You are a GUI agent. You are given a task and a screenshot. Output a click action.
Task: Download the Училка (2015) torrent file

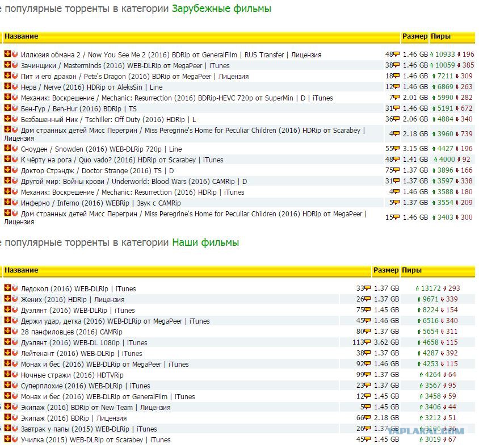(7, 439)
